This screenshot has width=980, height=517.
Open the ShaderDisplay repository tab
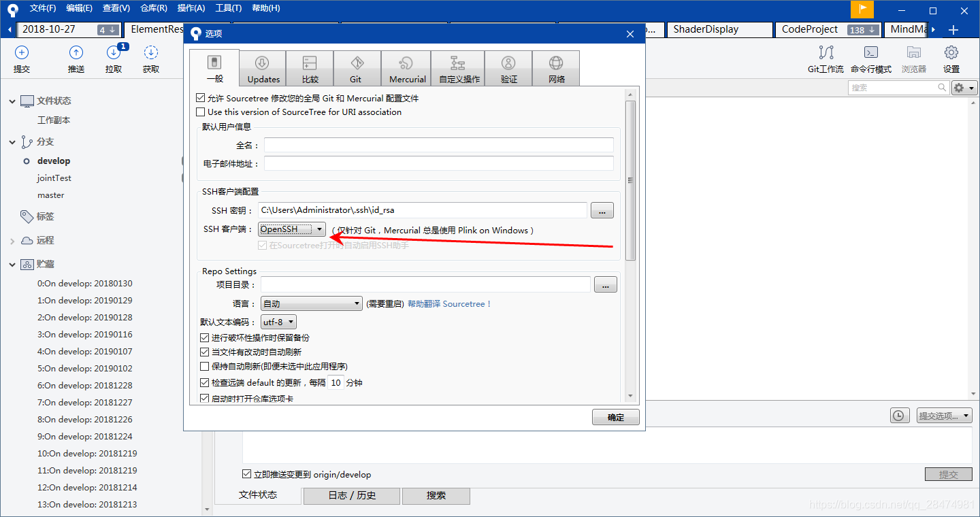pos(720,30)
